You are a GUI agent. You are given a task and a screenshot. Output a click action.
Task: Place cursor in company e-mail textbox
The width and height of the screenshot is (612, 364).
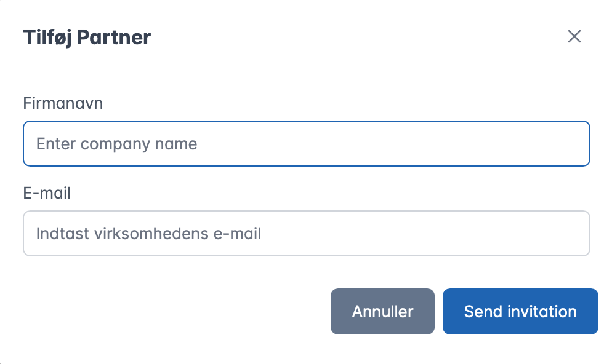pos(306,234)
